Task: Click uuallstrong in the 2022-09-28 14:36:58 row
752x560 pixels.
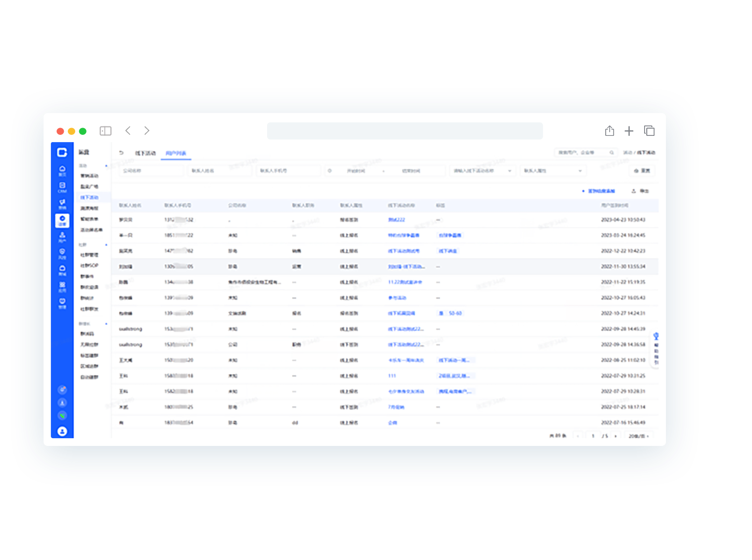Action: tap(130, 345)
